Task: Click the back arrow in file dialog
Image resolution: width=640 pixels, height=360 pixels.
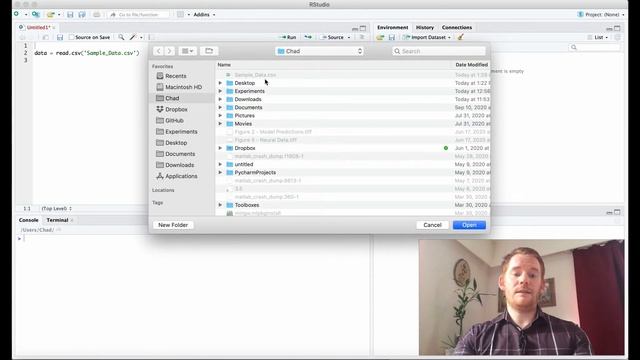Action: [x=158, y=51]
